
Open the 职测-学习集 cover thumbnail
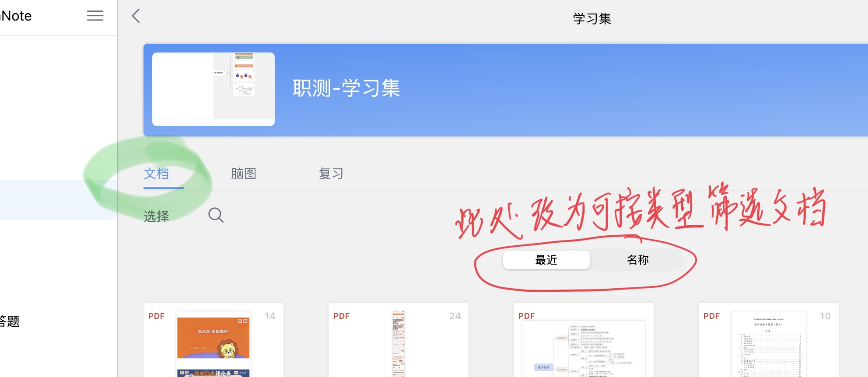pos(213,89)
